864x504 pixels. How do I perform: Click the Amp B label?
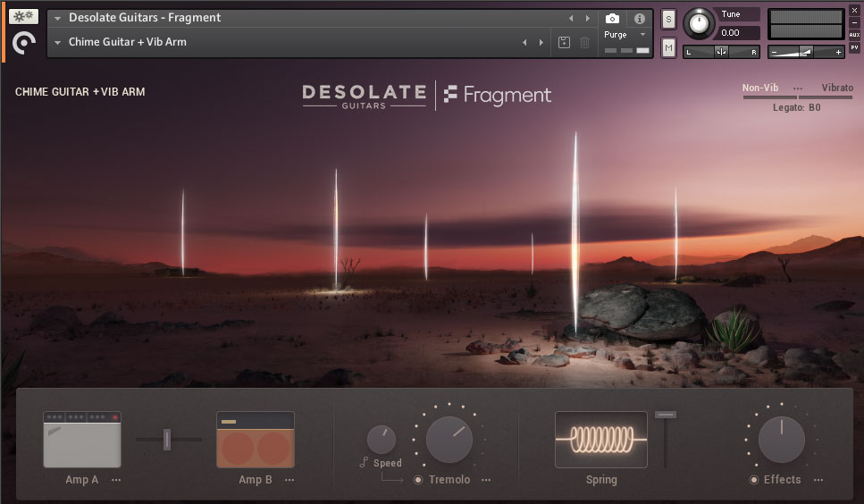tap(256, 480)
